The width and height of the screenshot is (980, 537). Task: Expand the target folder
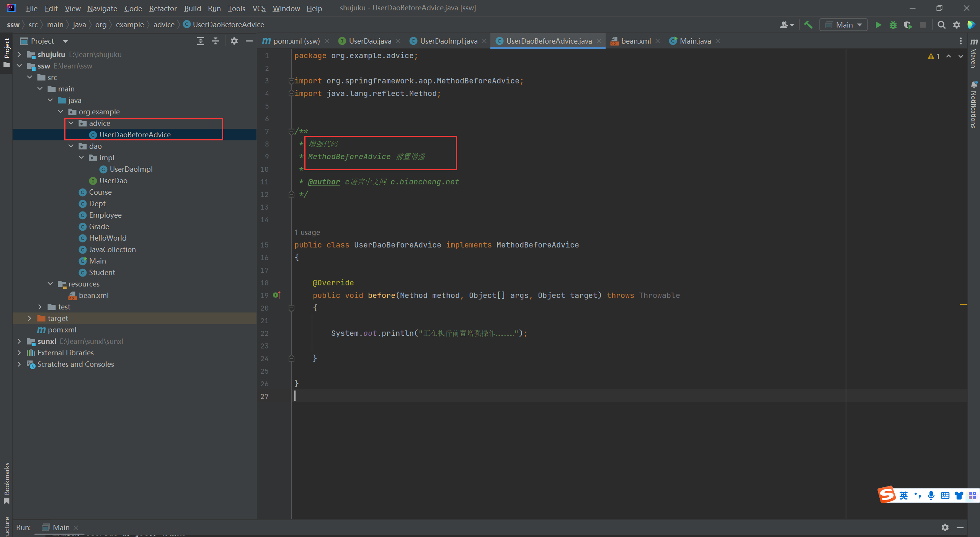tap(29, 318)
